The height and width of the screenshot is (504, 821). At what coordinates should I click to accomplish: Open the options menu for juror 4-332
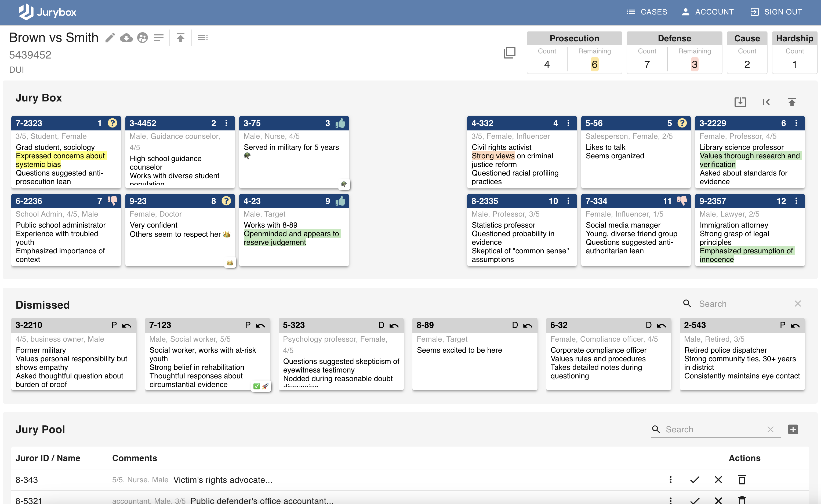pyautogui.click(x=569, y=123)
